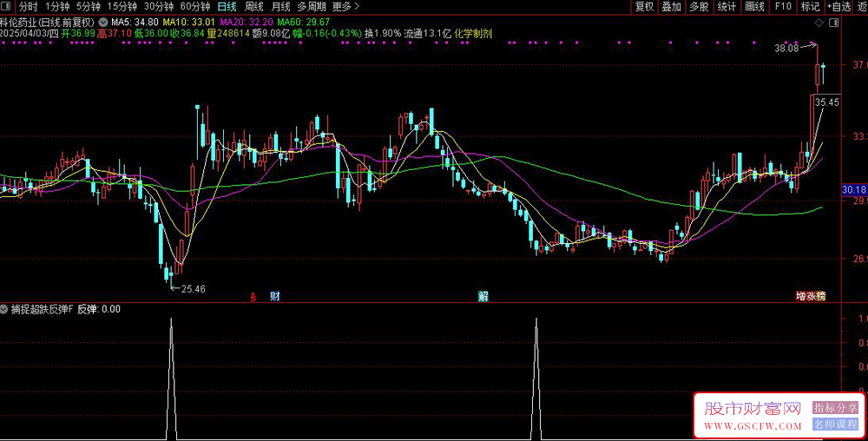Viewport: 868px width, 441px height.
Task: Click the 30.18 price axis marker
Action: point(854,190)
